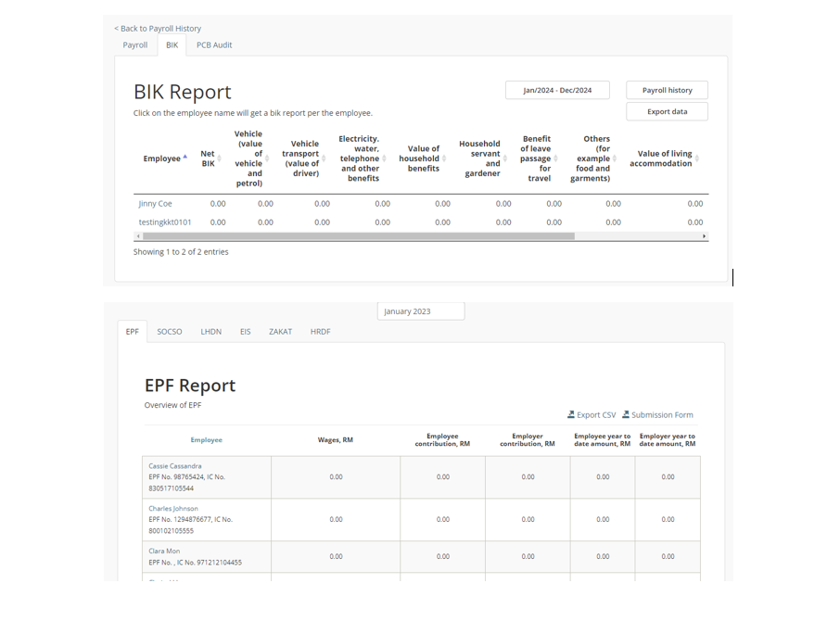The height and width of the screenshot is (621, 840).
Task: Open the January 2023 month selector
Action: 421,311
